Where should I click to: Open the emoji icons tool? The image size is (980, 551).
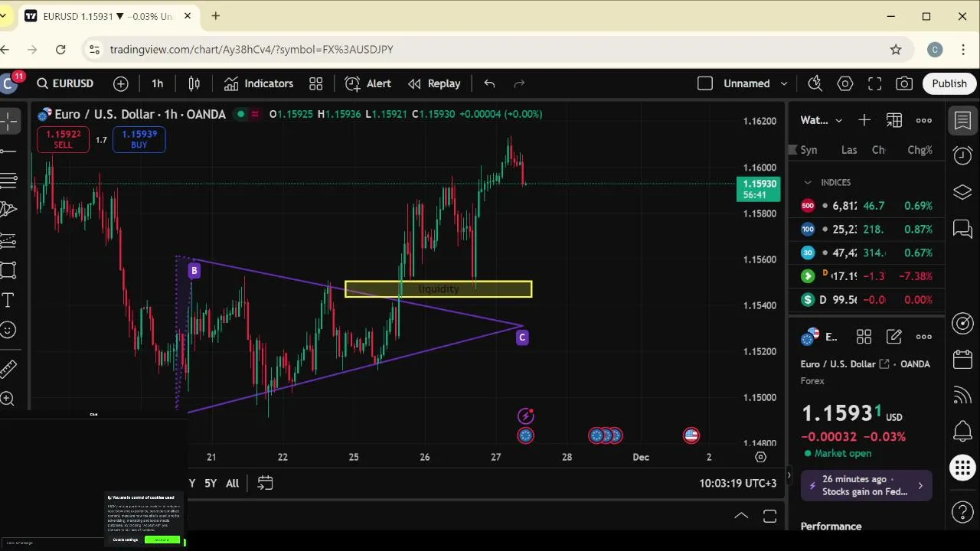[x=8, y=330]
